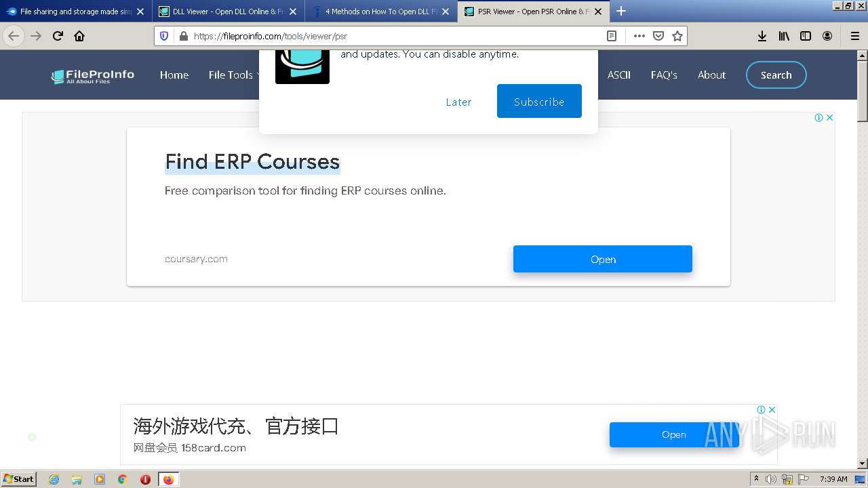Reload the current page
The image size is (868, 488).
[58, 36]
